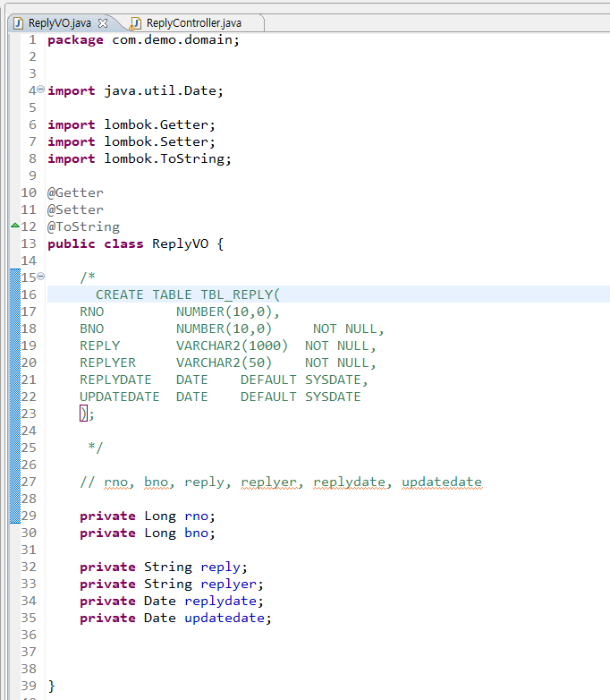Click the field 'reply' on line 32

(x=220, y=568)
